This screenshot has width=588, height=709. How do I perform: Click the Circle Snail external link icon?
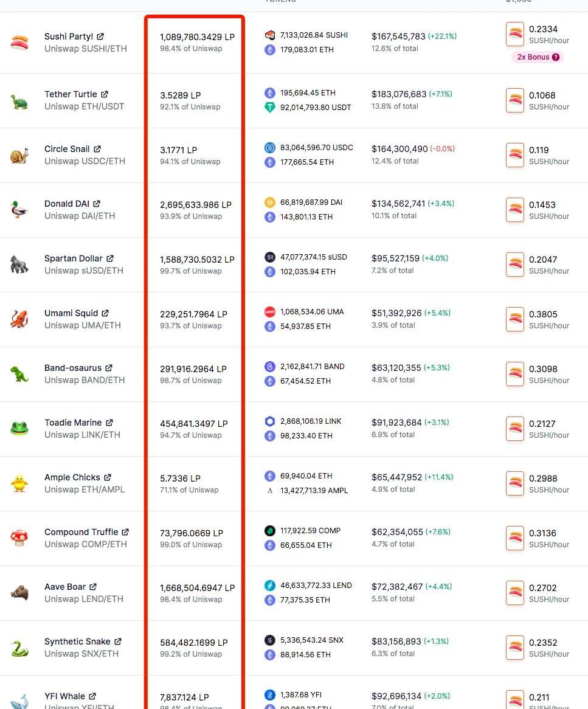(97, 149)
